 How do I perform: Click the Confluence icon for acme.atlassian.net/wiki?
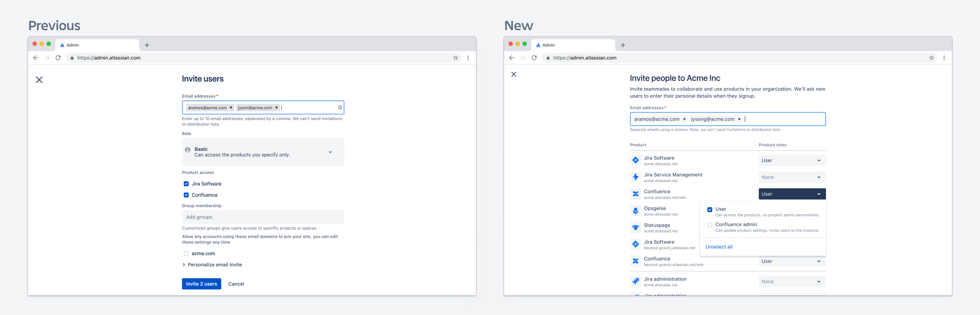tap(635, 194)
